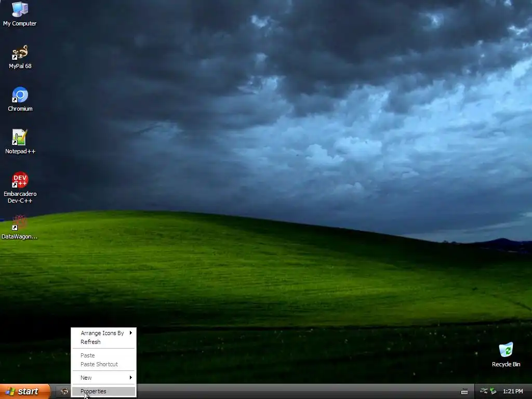Select the Recycle Bin icon
Viewport: 532px width, 399px height.
click(x=506, y=354)
